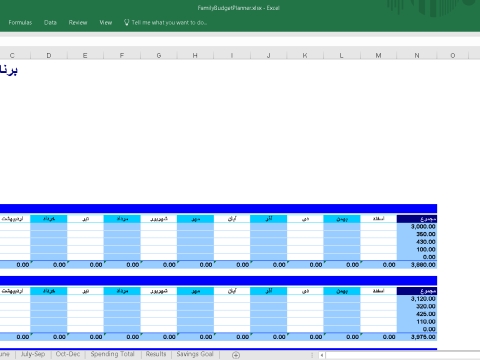This screenshot has height=360, width=480.
Task: Select the cell showing 350.00
Action: pos(417,234)
